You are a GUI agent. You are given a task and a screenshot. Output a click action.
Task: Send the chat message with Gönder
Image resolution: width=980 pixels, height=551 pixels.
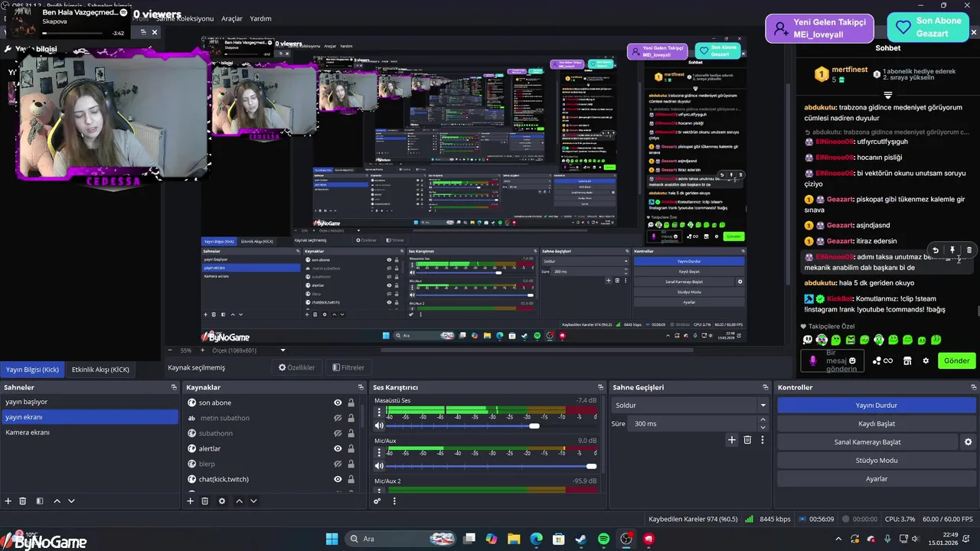pos(956,360)
